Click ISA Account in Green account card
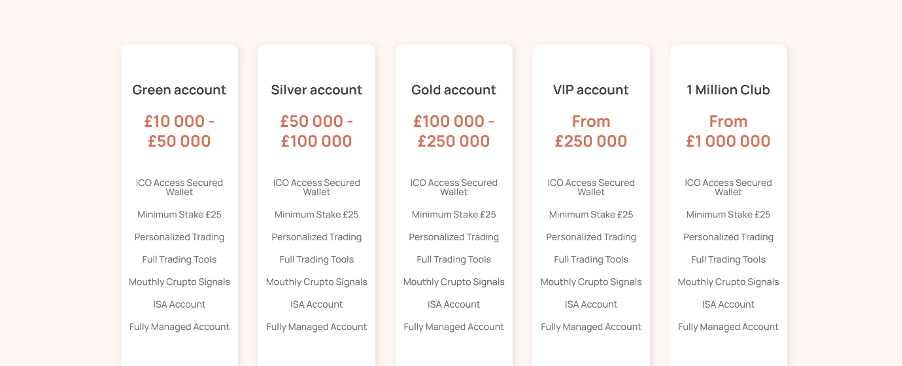Screen dimensions: 902x366 (x=179, y=304)
